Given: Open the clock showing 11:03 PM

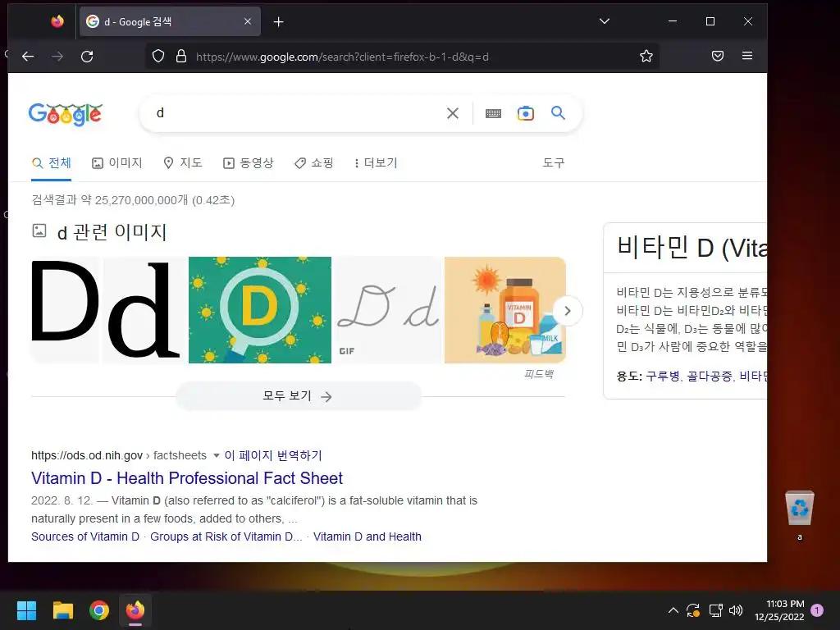Looking at the screenshot, I should point(779,610).
